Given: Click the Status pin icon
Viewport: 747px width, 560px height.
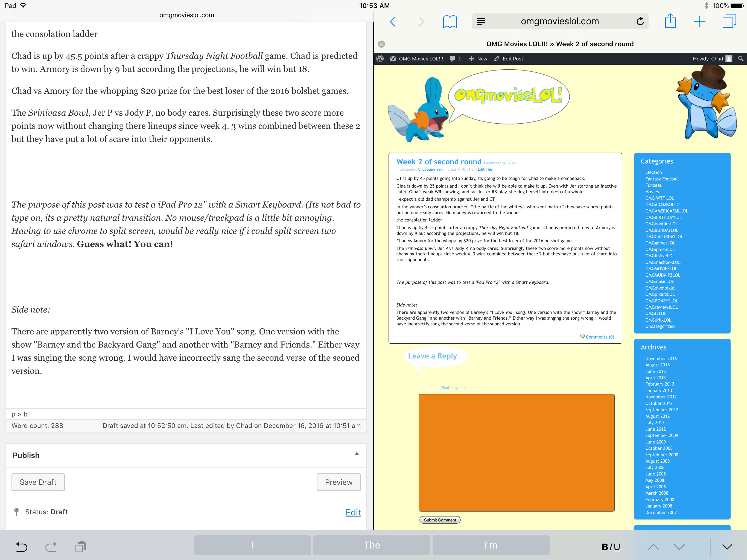Looking at the screenshot, I should pos(16,512).
